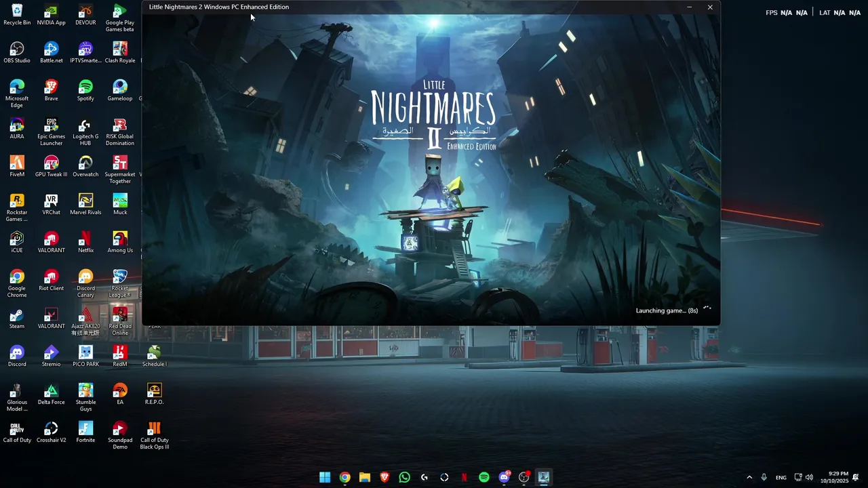Minimize the Little Nightmares 2 launcher window
The width and height of the screenshot is (868, 488).
[689, 7]
